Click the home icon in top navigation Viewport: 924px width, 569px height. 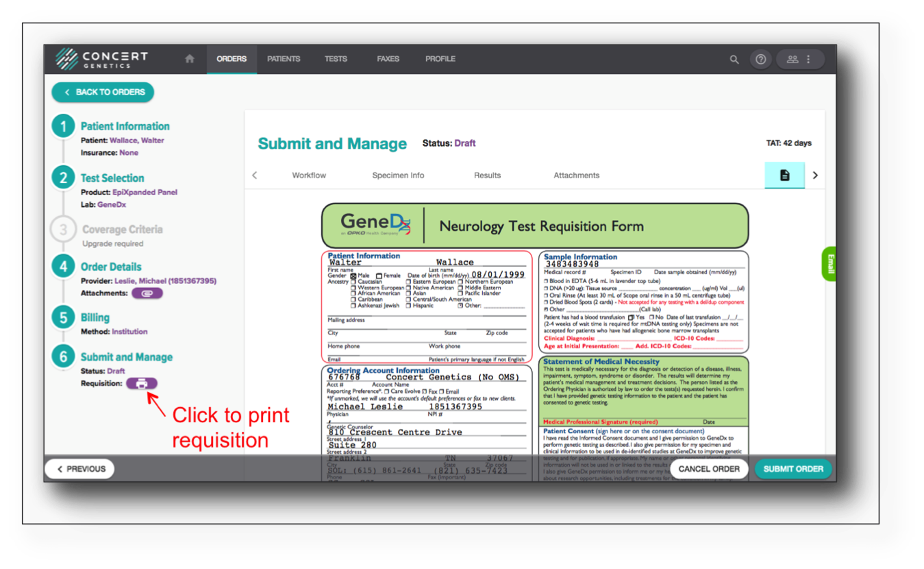(x=190, y=59)
